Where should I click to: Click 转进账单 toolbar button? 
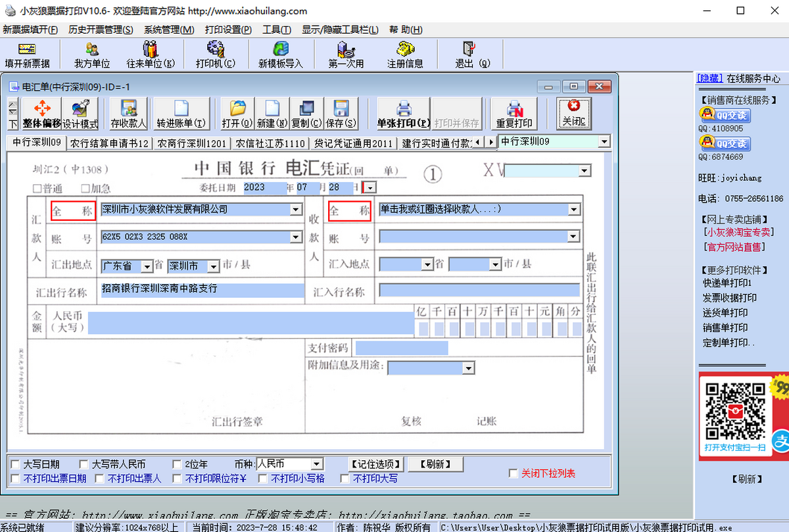[181, 114]
